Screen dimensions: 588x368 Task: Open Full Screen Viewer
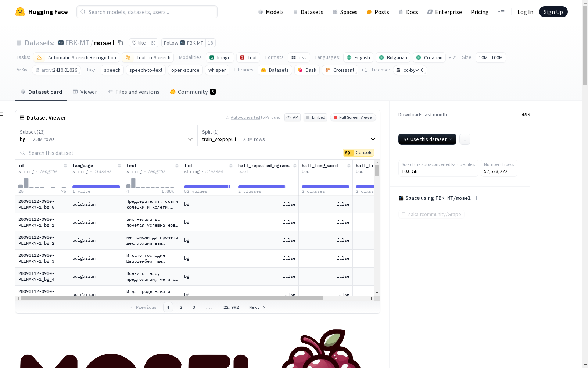353,117
